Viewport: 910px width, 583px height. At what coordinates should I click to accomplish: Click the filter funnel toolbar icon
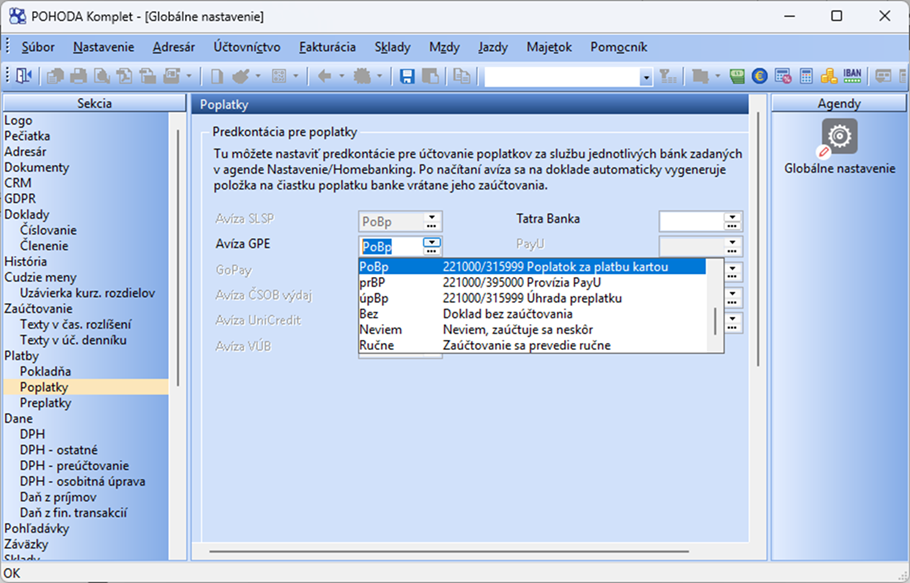668,76
